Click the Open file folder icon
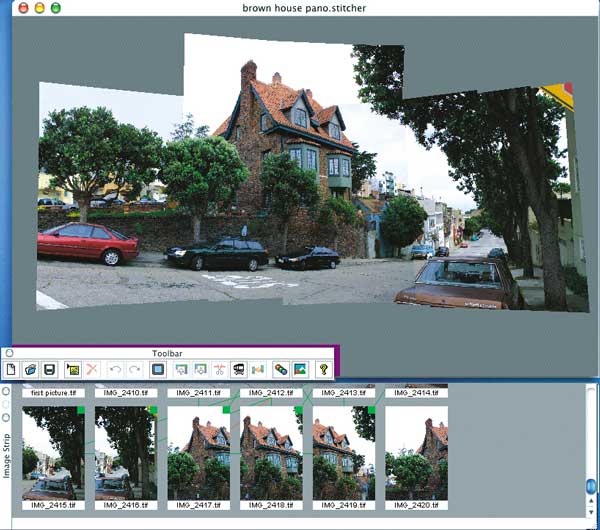Image resolution: width=600 pixels, height=530 pixels. (30, 370)
